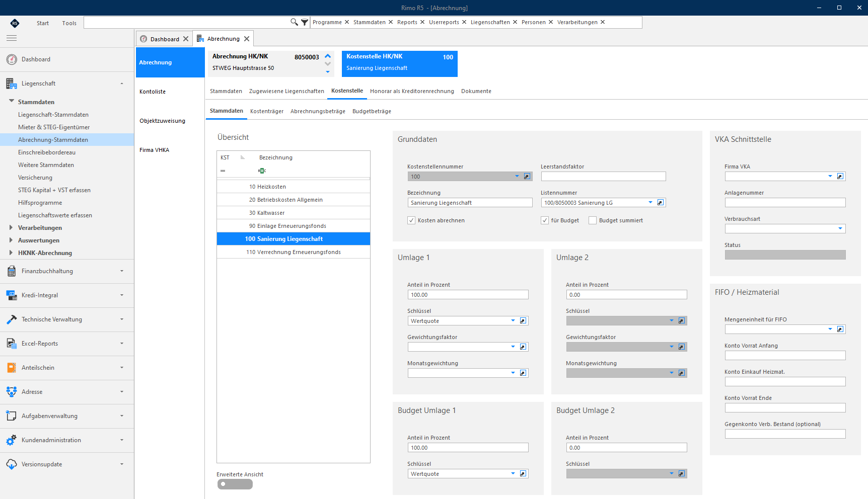Image resolution: width=868 pixels, height=499 pixels.
Task: Click the search magnifier icon
Action: point(294,22)
